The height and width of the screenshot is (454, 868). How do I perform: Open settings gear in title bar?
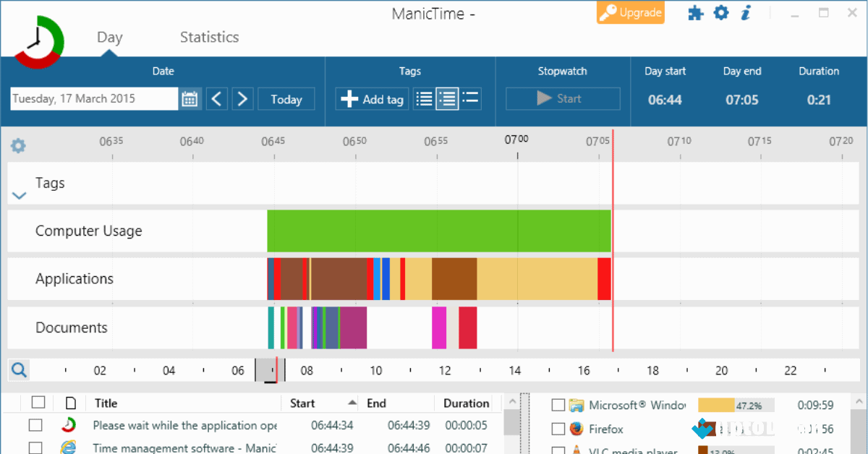click(x=721, y=13)
